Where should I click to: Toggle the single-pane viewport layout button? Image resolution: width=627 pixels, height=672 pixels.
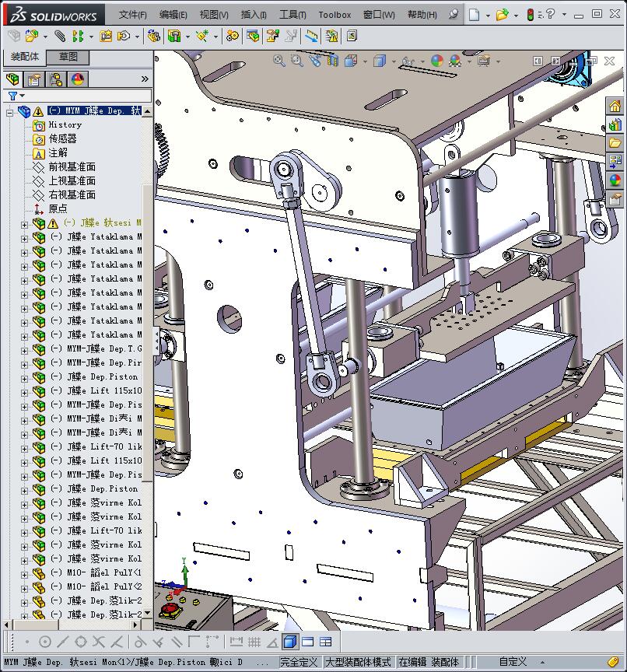tap(308, 642)
